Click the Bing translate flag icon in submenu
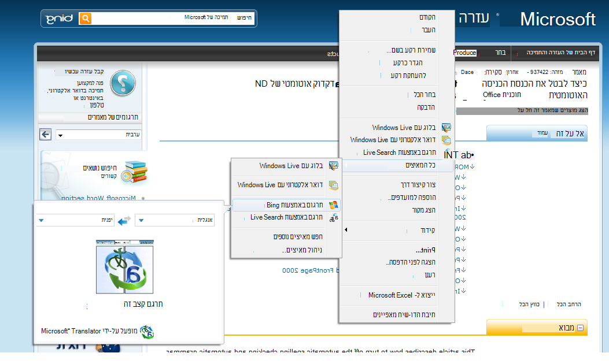 click(333, 205)
